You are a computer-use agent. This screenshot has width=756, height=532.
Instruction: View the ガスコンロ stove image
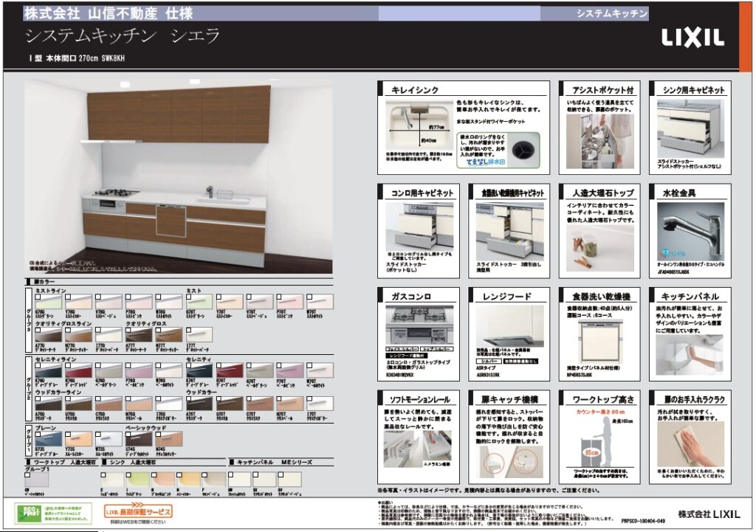[x=419, y=325]
